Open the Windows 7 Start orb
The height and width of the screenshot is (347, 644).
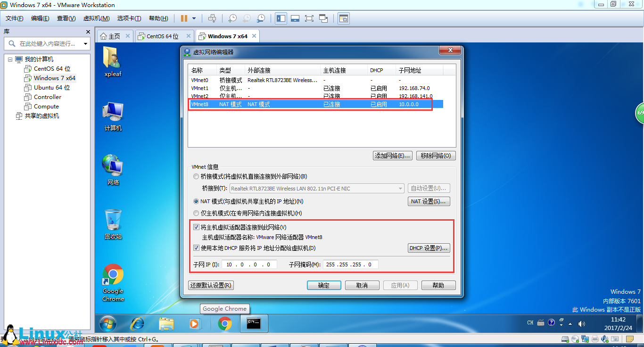[108, 324]
